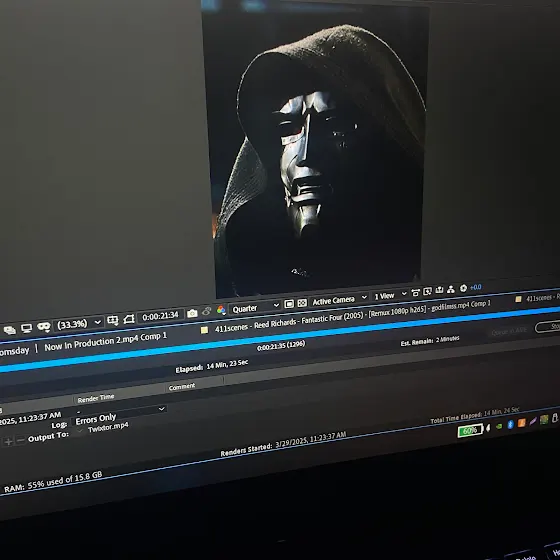Image resolution: width=560 pixels, height=560 pixels.
Task: Open the Errors Only log dropdown
Action: pos(120,415)
